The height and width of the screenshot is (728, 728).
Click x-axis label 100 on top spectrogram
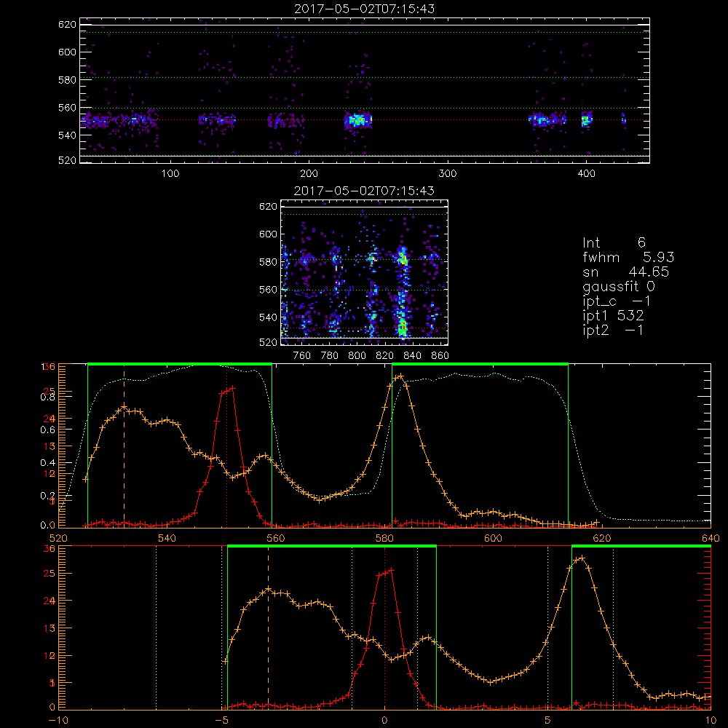(170, 174)
